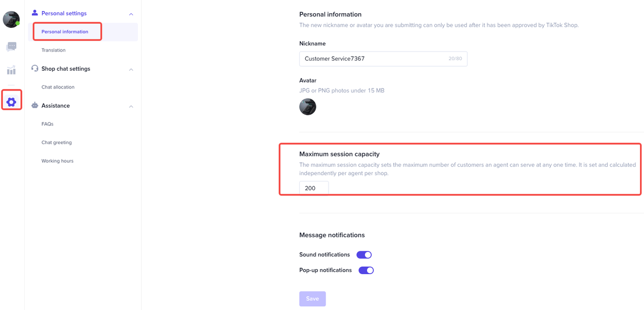Collapse the Shop chat settings section

point(131,69)
